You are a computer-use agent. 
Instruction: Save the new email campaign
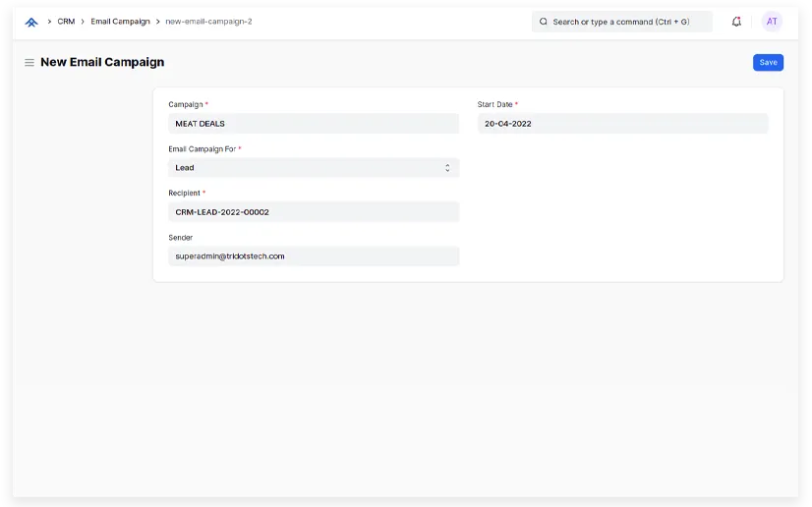(768, 63)
